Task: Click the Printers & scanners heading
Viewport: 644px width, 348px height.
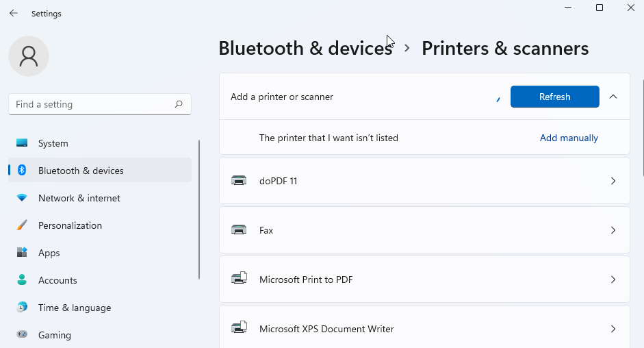Action: 505,48
